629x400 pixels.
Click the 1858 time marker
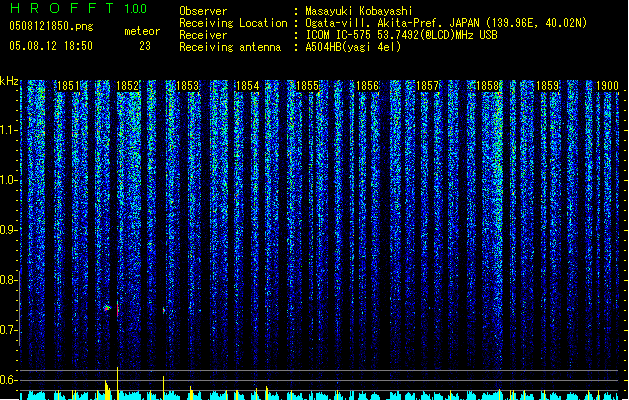[487, 86]
